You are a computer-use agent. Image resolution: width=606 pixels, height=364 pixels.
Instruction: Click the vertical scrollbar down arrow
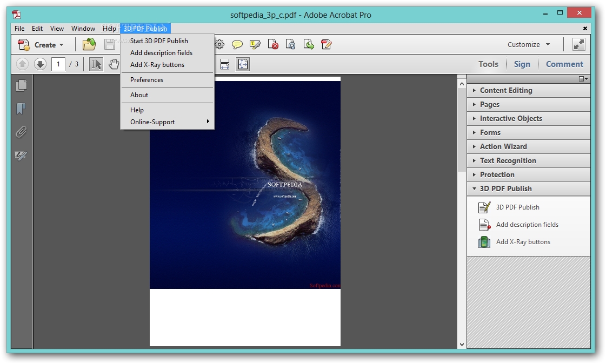click(x=462, y=343)
